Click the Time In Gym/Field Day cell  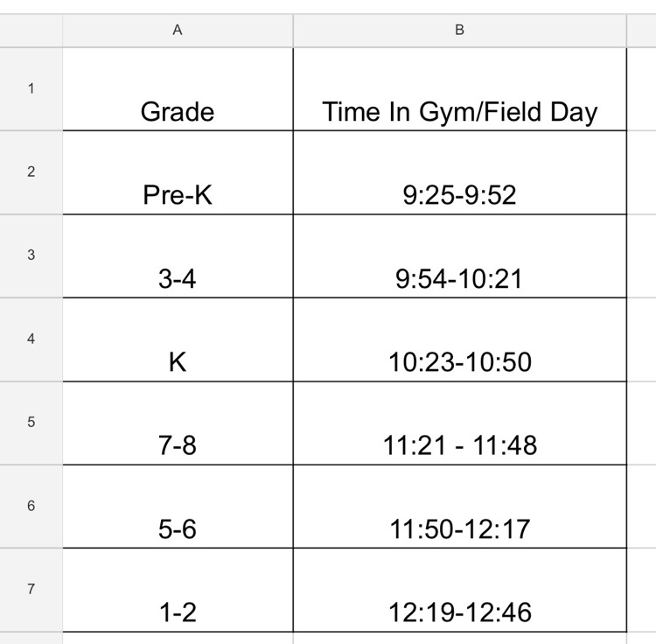coord(460,89)
